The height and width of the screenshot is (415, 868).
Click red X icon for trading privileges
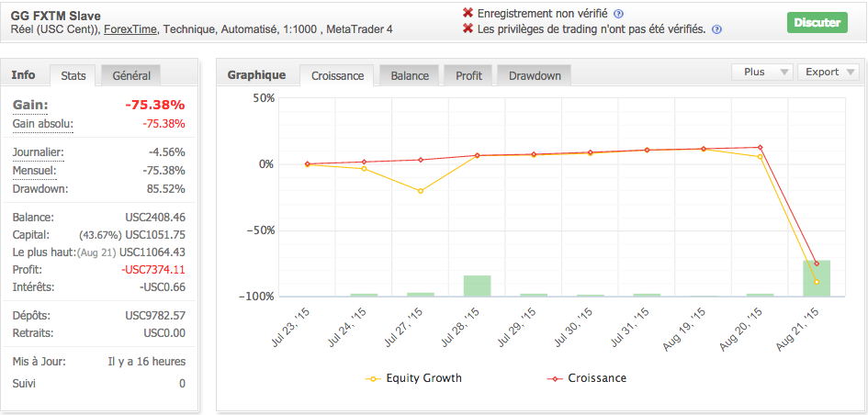point(468,29)
